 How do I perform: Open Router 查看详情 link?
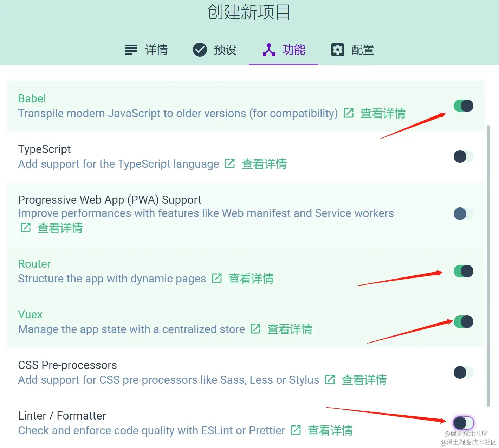click(x=251, y=279)
